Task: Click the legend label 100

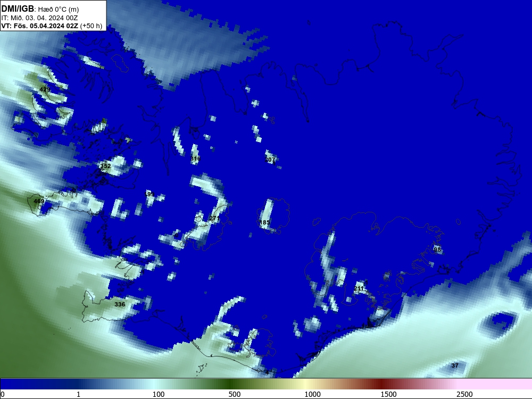Action: click(159, 394)
